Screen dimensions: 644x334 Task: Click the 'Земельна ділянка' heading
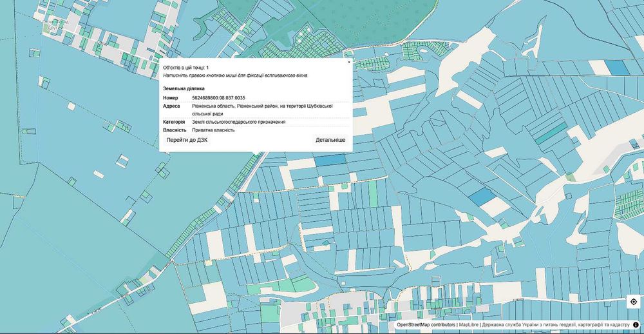184,88
